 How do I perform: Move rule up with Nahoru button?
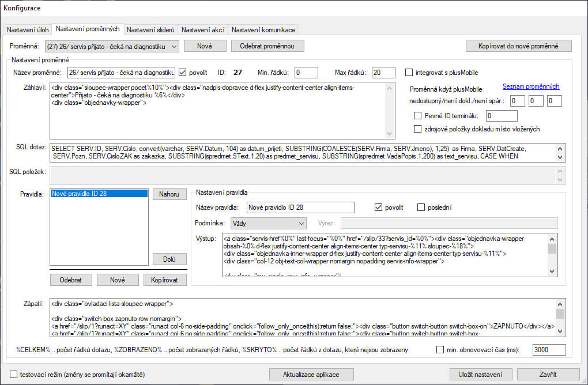coord(169,194)
